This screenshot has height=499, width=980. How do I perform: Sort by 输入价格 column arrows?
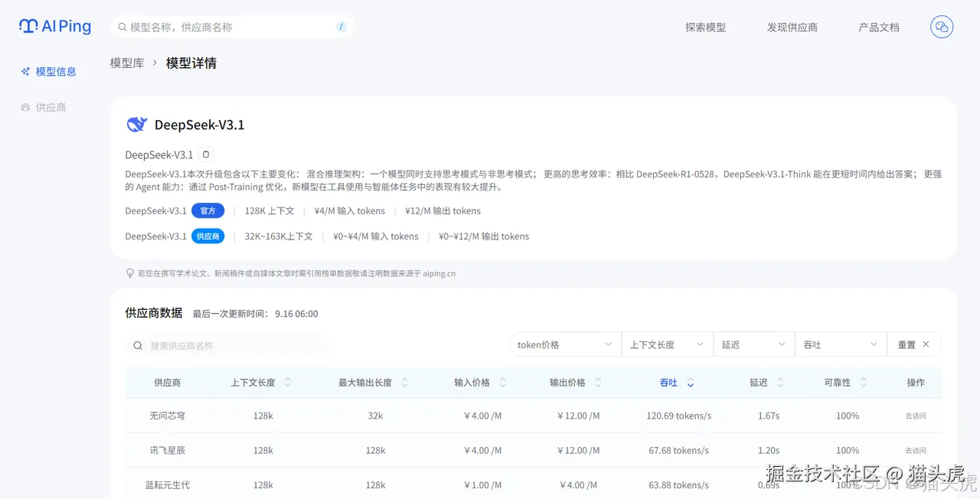pos(503,383)
